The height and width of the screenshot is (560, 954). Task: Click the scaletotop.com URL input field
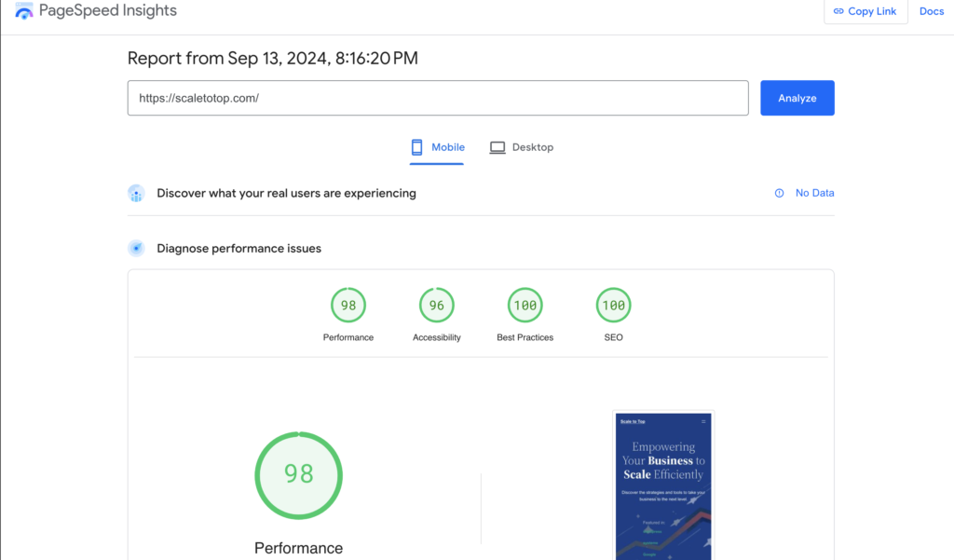(x=437, y=98)
